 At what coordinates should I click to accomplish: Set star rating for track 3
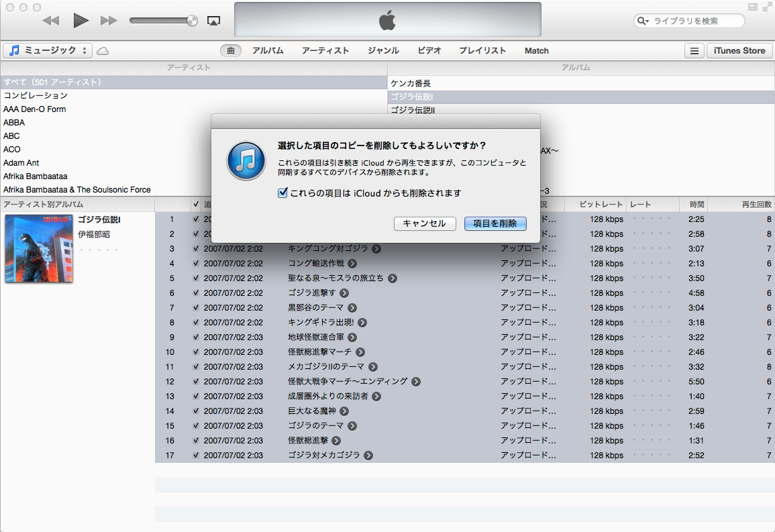652,248
